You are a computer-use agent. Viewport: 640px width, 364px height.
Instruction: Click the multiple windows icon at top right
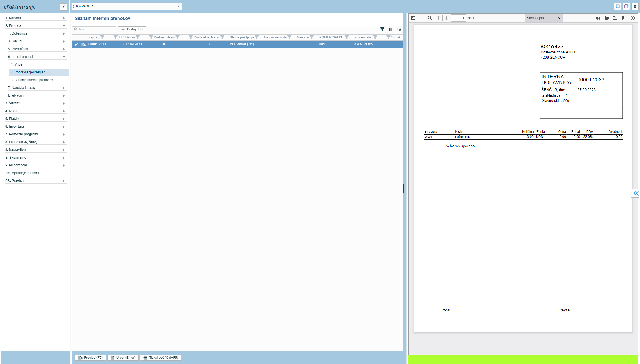[x=626, y=6]
